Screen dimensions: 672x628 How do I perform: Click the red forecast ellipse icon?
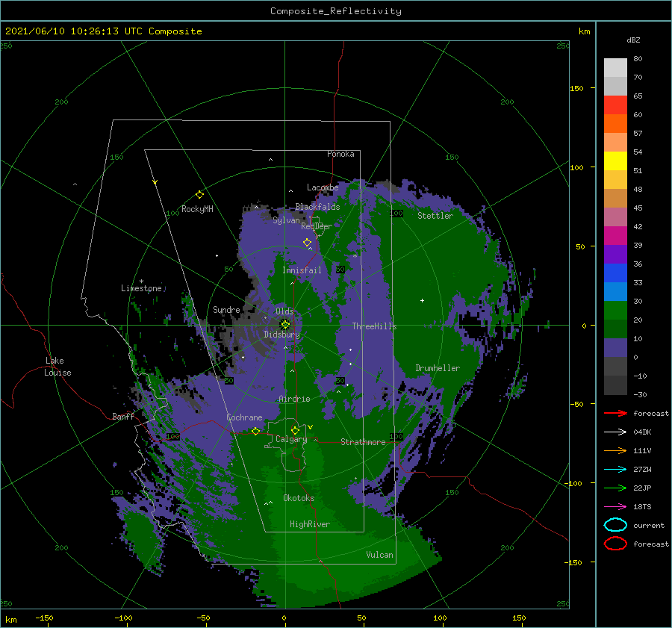pos(615,544)
